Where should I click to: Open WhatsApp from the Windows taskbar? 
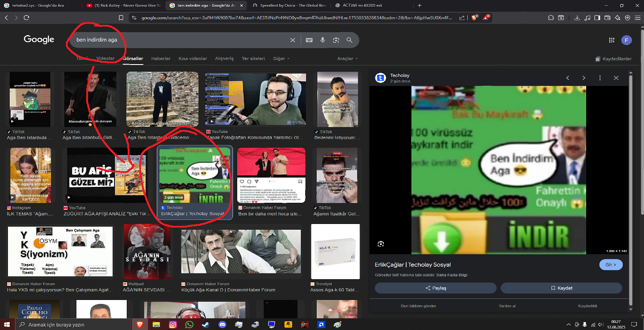[x=189, y=324]
